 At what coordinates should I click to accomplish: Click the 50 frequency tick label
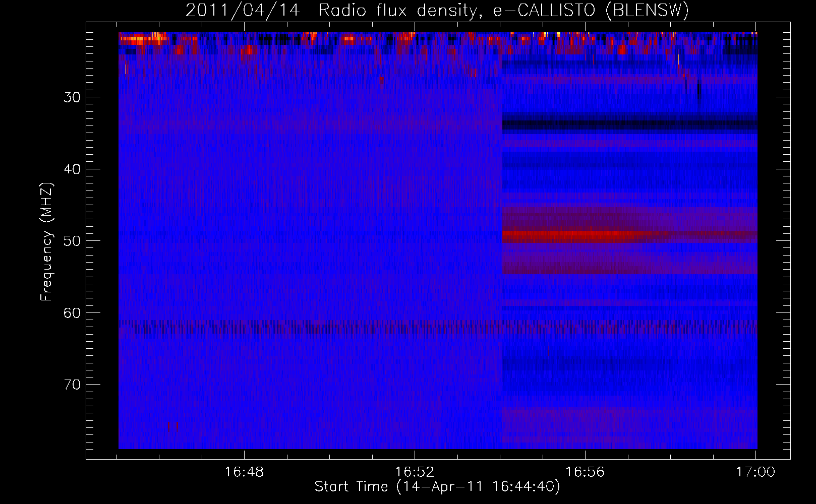pos(72,241)
